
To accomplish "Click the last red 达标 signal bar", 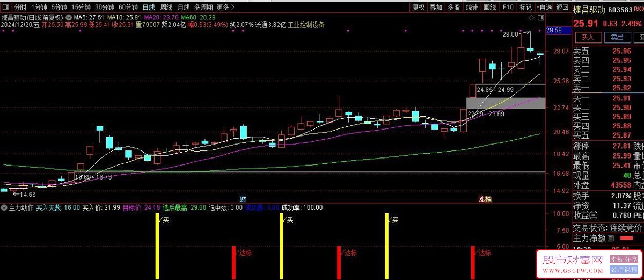I will pos(473,263).
